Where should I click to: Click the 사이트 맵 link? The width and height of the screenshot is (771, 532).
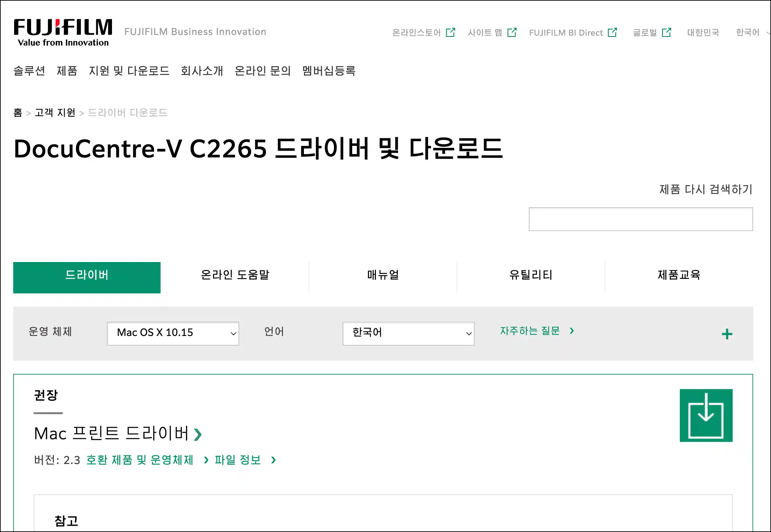click(485, 32)
